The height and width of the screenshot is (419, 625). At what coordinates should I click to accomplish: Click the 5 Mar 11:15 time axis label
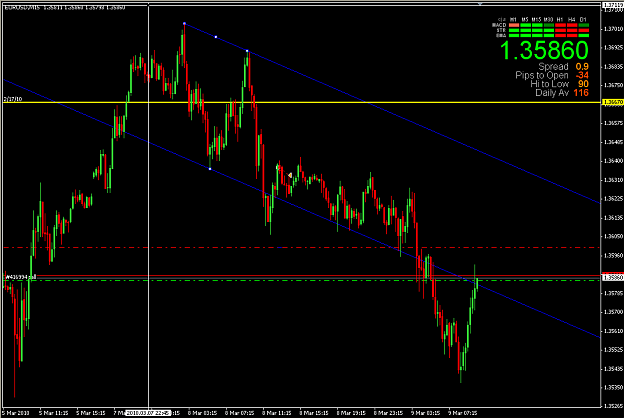(53, 413)
